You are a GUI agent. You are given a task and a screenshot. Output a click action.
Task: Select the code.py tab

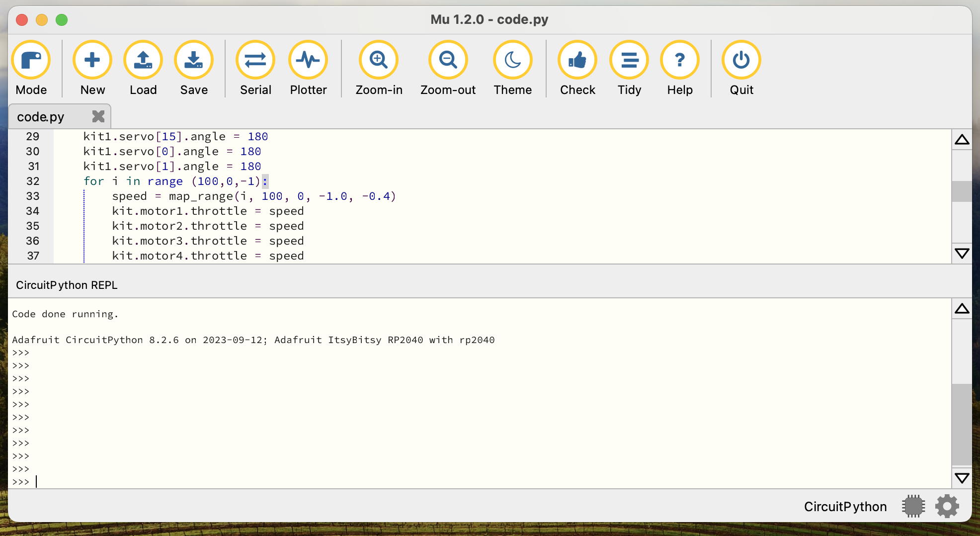click(41, 117)
